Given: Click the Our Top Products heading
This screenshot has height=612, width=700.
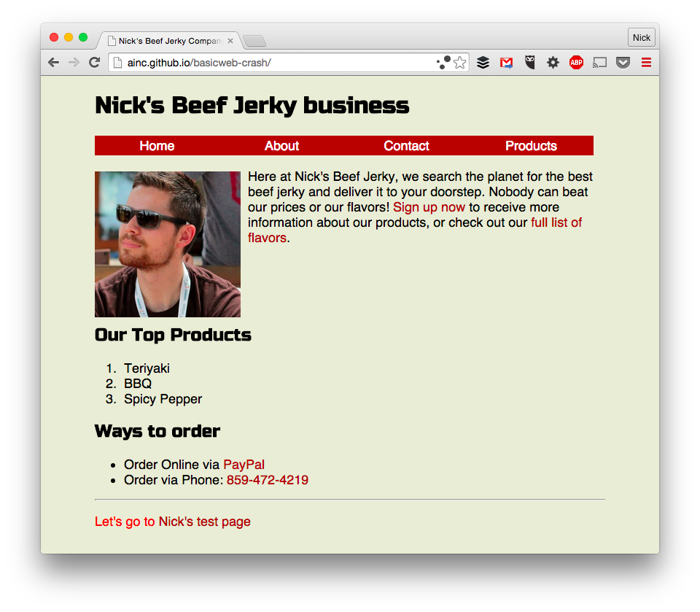Looking at the screenshot, I should [x=173, y=335].
